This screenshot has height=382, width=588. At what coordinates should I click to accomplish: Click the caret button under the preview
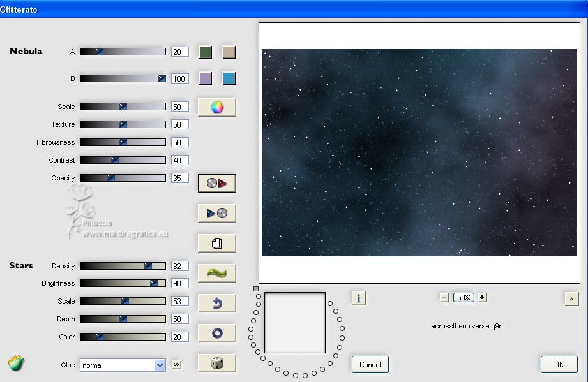point(571,299)
